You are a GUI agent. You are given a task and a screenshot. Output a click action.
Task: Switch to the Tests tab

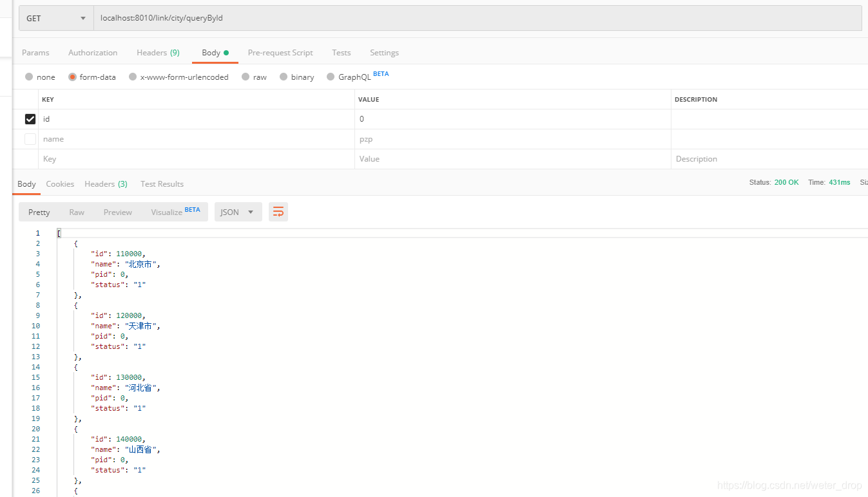pyautogui.click(x=342, y=53)
